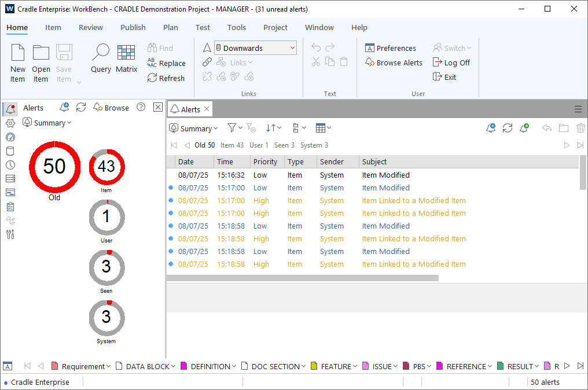Click the System 3 donut chart
The width and height of the screenshot is (588, 390).
106,318
